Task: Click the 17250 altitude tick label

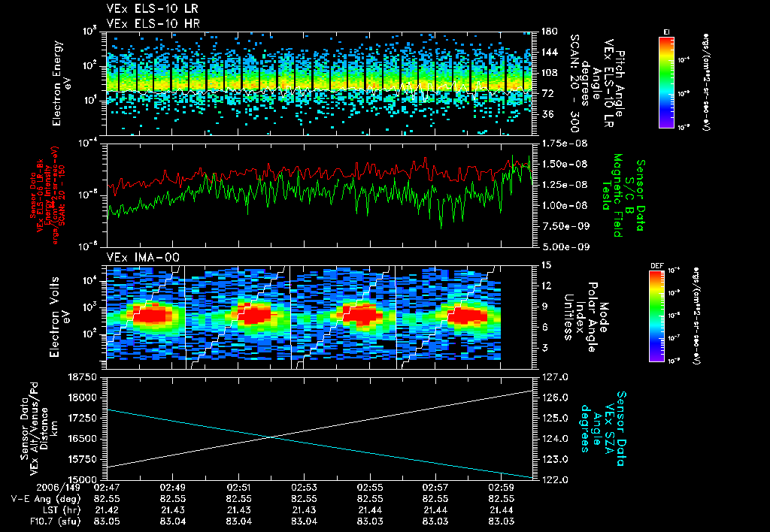Action: tap(83, 418)
